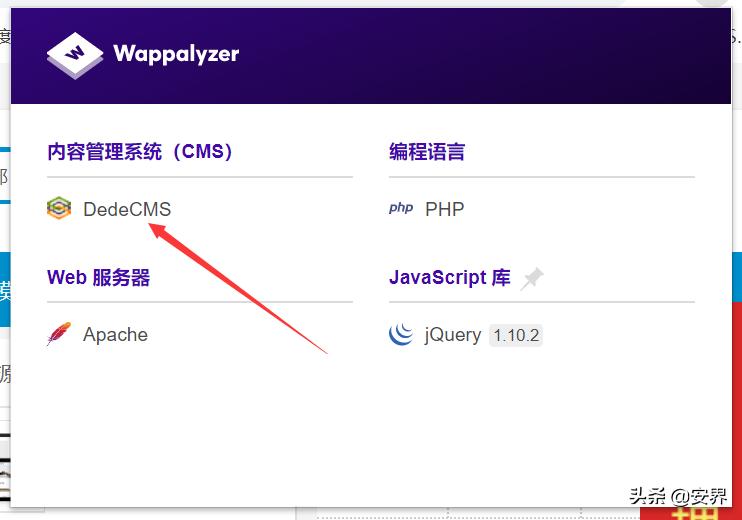
Task: Open the Wappalyzer brand name link
Action: tap(176, 54)
